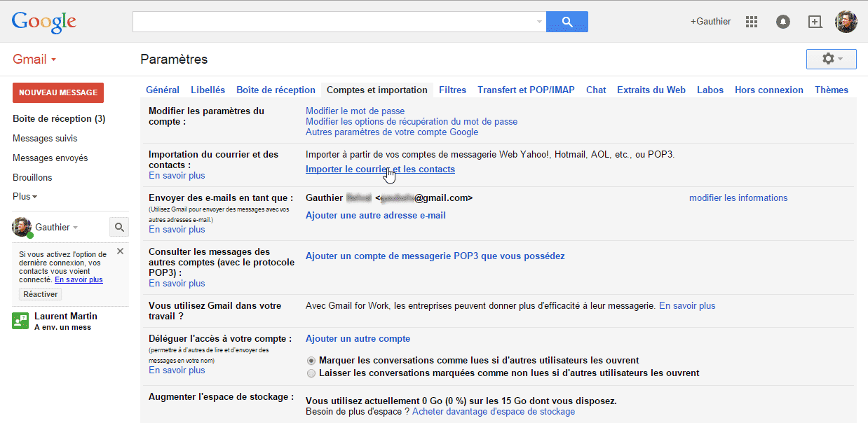The height and width of the screenshot is (423, 868).
Task: Open the Google apps grid launcher
Action: (751, 21)
